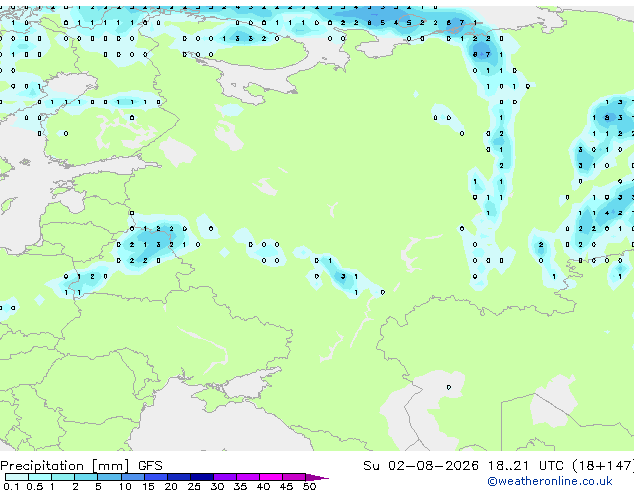
Task: Click the weatheronline.co.uk copyright link
Action: tap(550, 481)
